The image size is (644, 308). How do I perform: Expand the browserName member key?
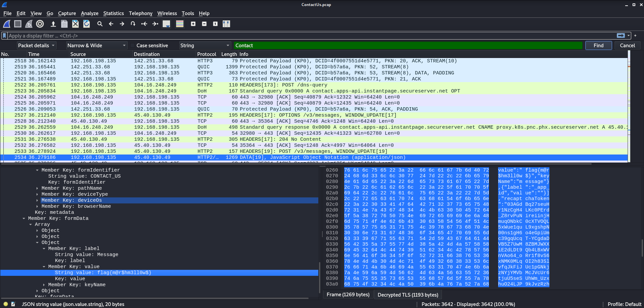(37, 206)
